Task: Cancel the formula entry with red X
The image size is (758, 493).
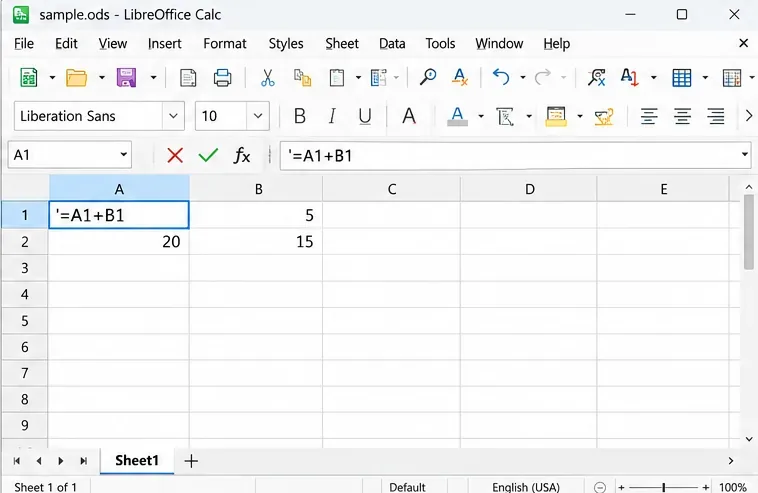Action: [x=175, y=155]
